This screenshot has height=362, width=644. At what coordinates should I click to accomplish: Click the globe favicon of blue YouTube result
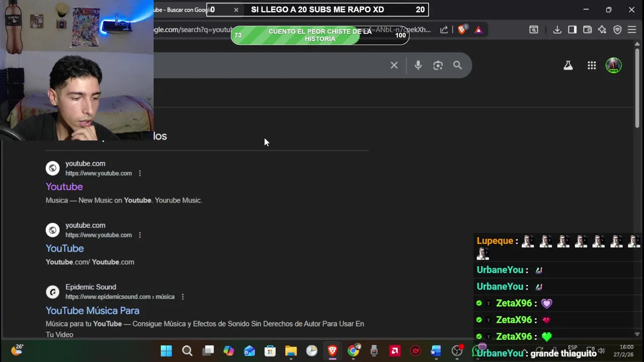53,230
